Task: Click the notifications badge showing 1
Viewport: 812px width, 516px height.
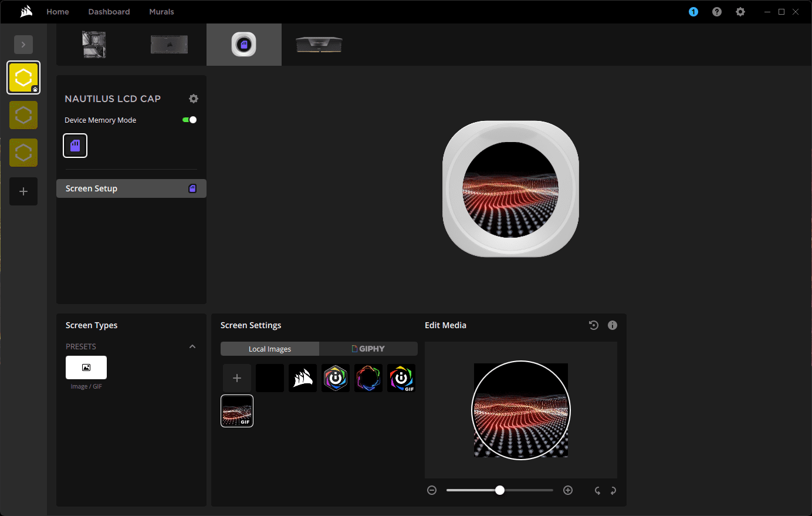Action: 693,11
